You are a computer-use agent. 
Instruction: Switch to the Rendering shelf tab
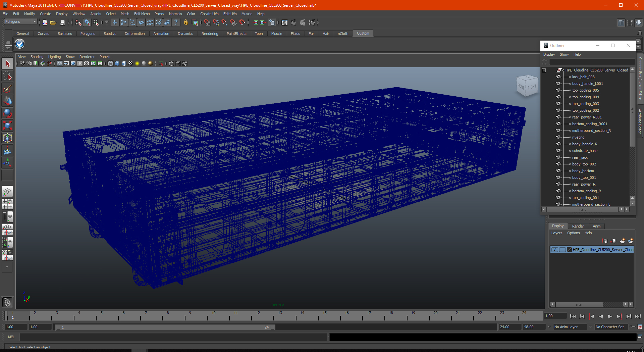[210, 34]
